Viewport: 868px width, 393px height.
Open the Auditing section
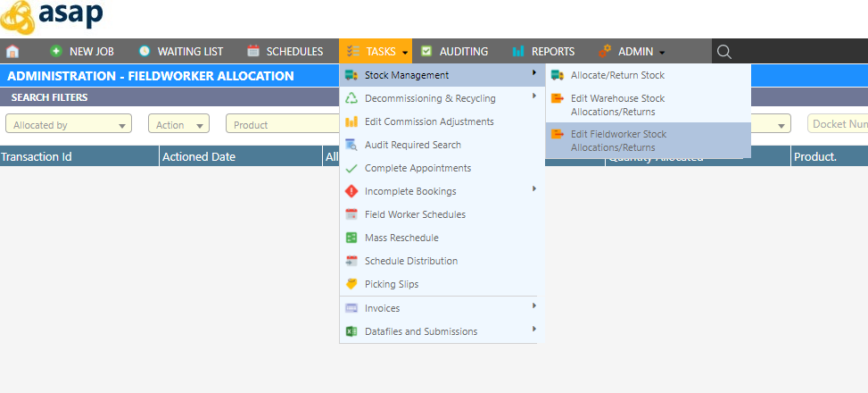pos(455,52)
